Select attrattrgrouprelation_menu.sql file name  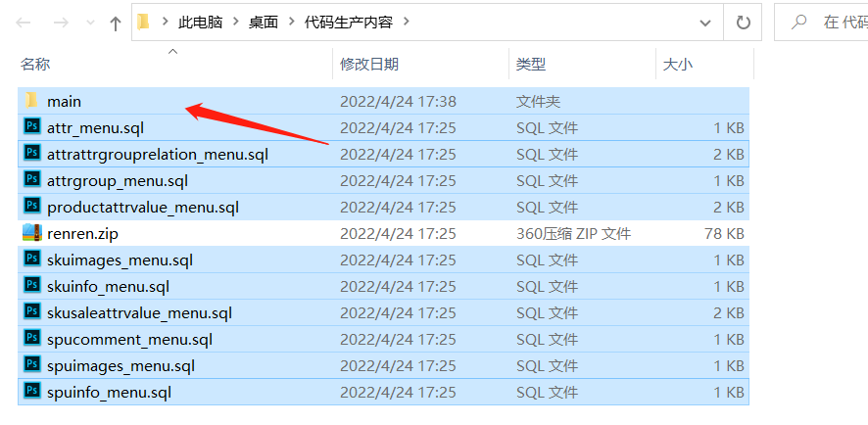click(158, 155)
